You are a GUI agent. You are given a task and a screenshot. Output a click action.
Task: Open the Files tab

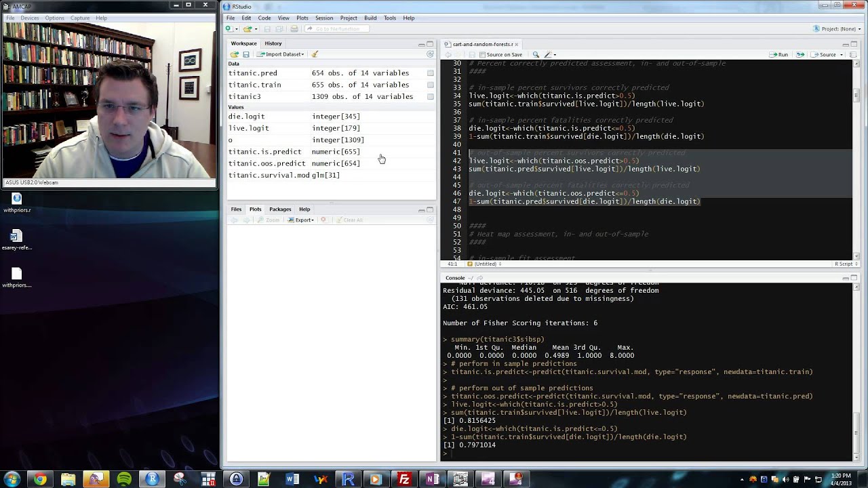point(236,209)
